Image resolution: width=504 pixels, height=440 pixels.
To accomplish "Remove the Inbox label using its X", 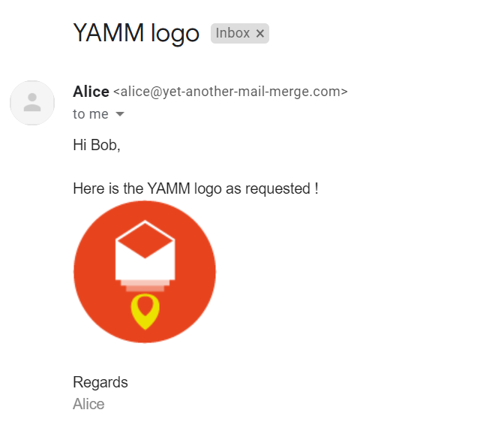I will 260,33.
